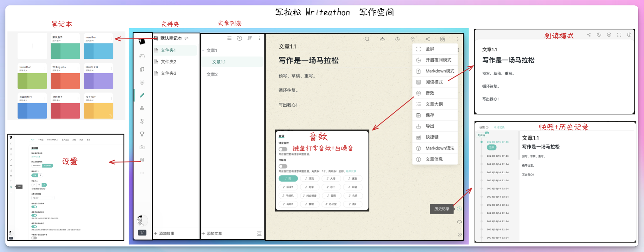
Task: Open the Writing jobs card dots menu
Action: pyautogui.click(x=78, y=69)
